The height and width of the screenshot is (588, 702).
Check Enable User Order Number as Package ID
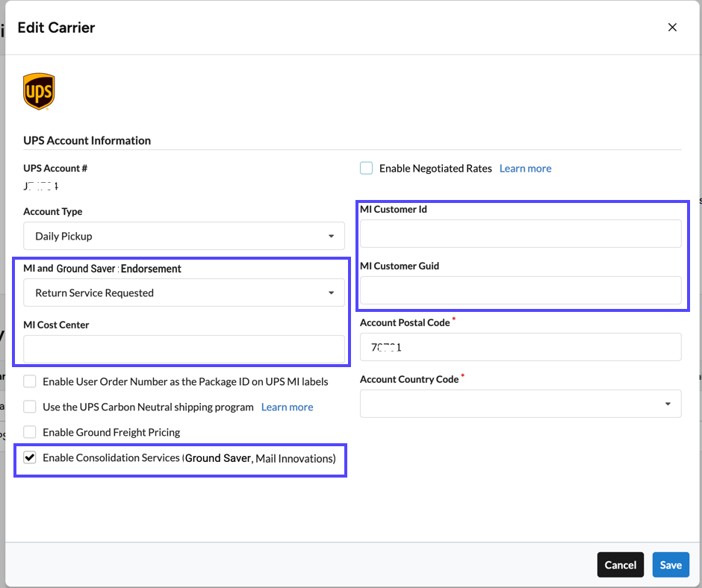point(30,381)
